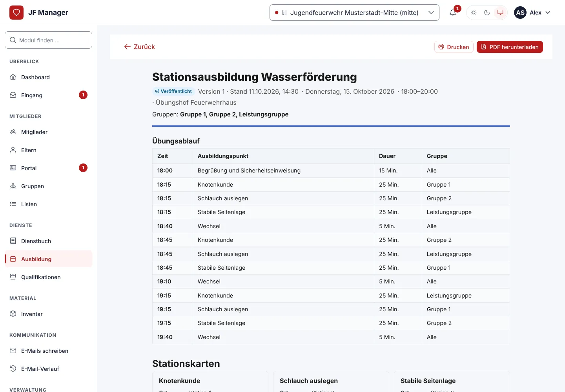Click the Dienstbuch book icon
This screenshot has height=392, width=565.
point(13,241)
